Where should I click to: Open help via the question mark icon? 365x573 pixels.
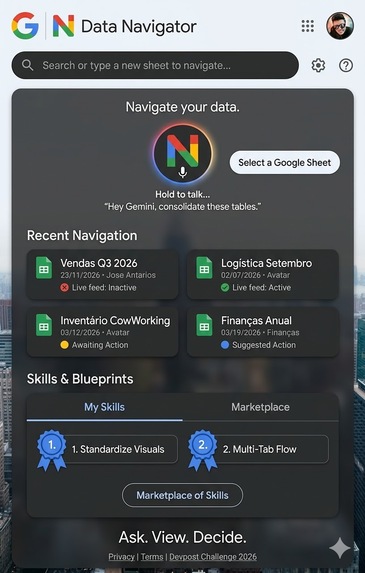coord(346,65)
